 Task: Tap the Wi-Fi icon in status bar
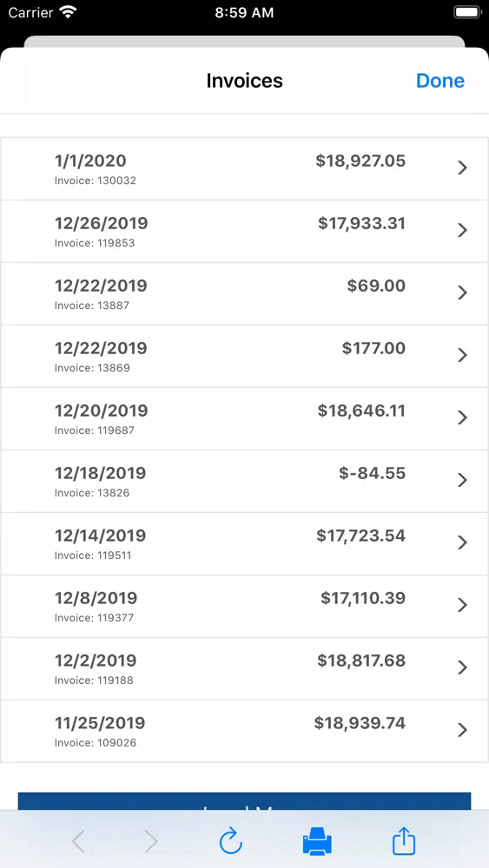pyautogui.click(x=68, y=13)
